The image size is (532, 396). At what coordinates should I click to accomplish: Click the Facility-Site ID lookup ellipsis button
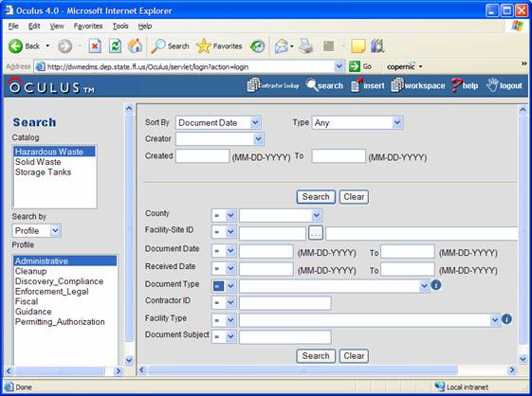click(x=316, y=233)
